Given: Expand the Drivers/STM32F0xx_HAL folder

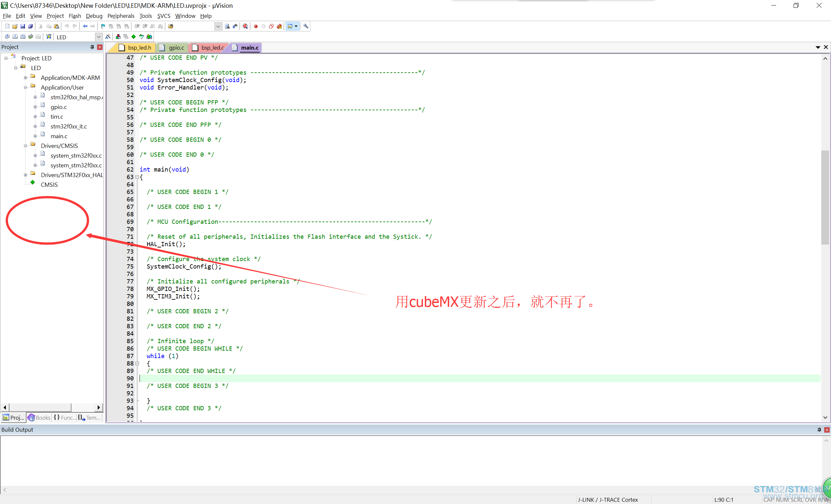Looking at the screenshot, I should [x=25, y=175].
